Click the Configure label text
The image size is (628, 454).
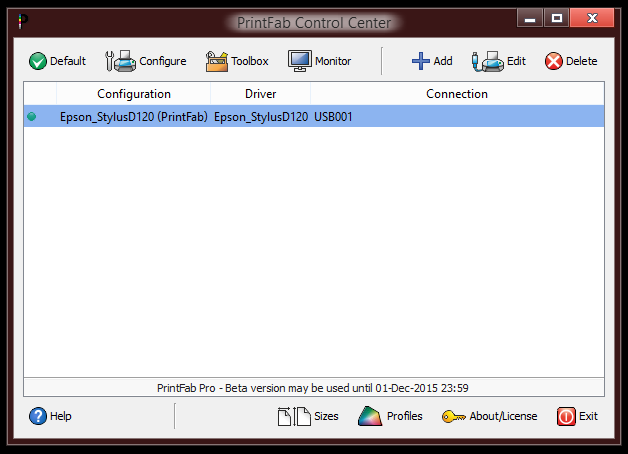(163, 61)
